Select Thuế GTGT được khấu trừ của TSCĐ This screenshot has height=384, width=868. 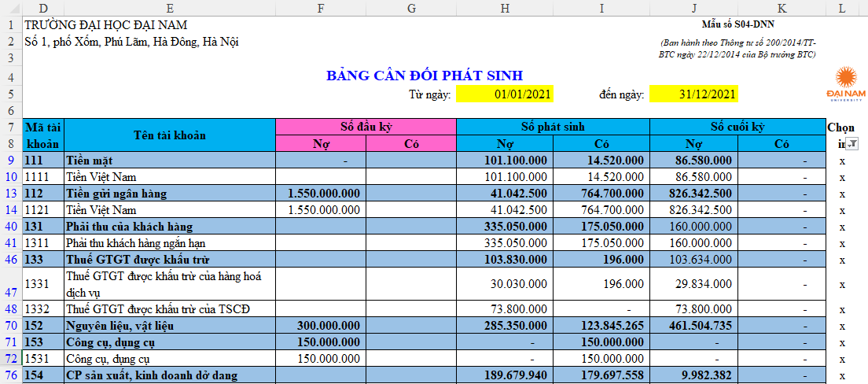click(170, 309)
